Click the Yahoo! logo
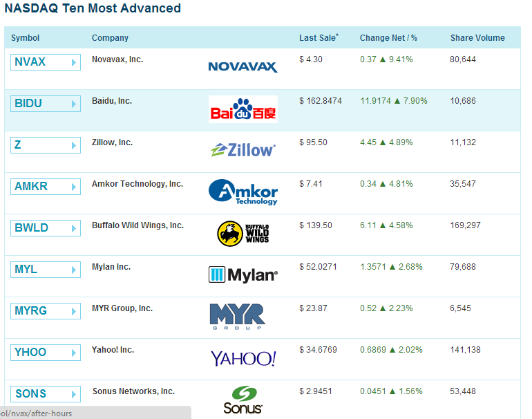532x419 pixels. pos(243,359)
